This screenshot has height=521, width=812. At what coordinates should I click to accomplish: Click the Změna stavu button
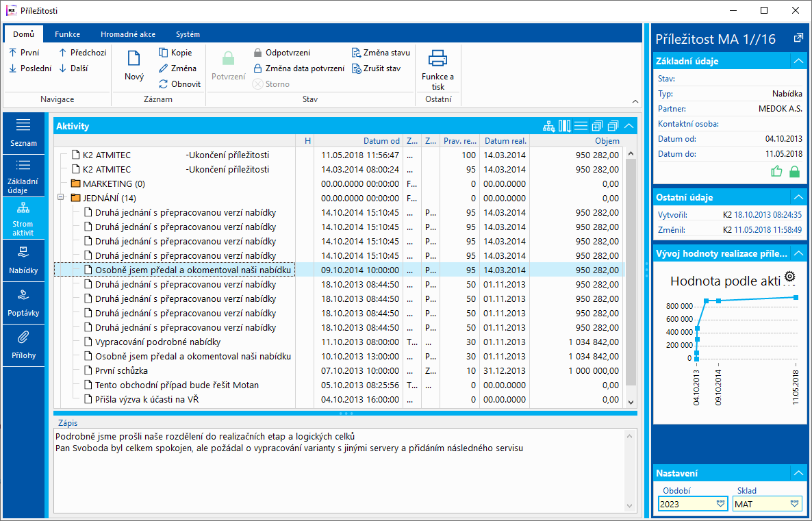point(381,53)
